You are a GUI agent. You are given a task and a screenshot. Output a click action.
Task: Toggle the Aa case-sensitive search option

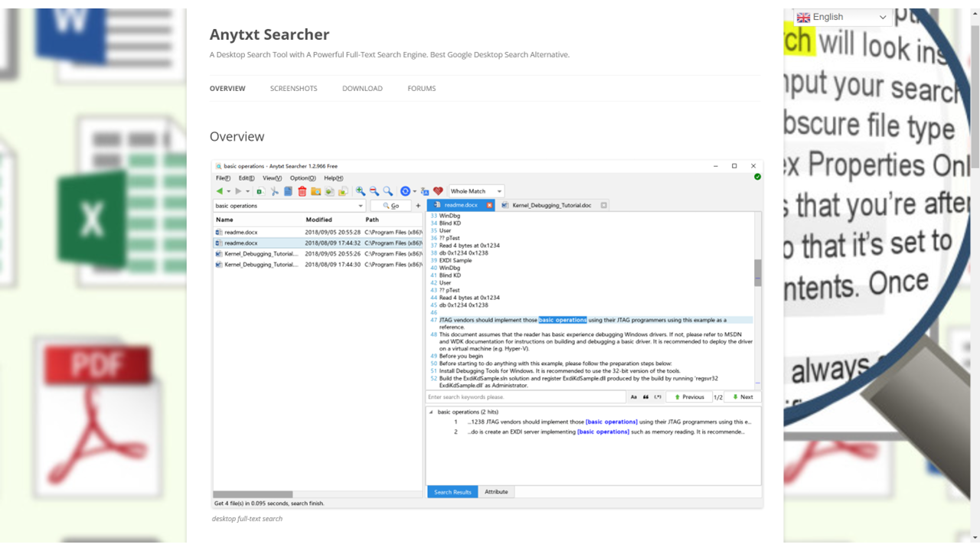coord(634,397)
